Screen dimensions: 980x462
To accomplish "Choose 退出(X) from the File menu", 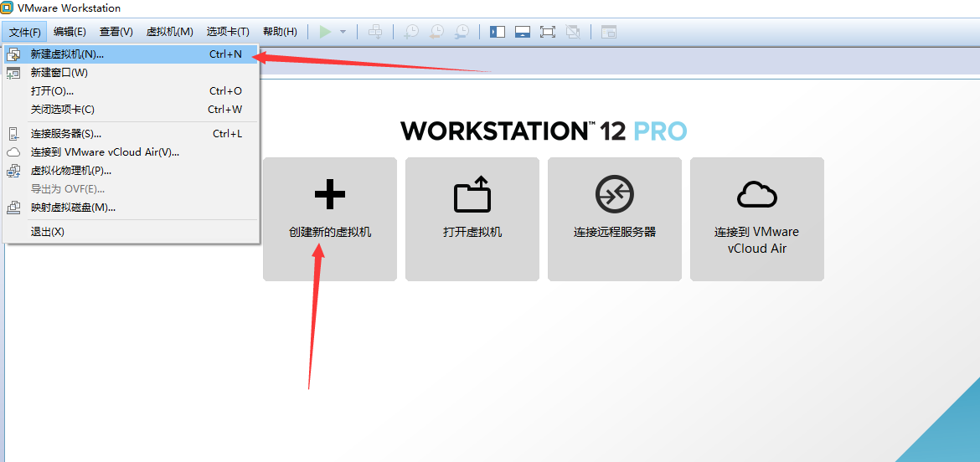I will pos(130,232).
